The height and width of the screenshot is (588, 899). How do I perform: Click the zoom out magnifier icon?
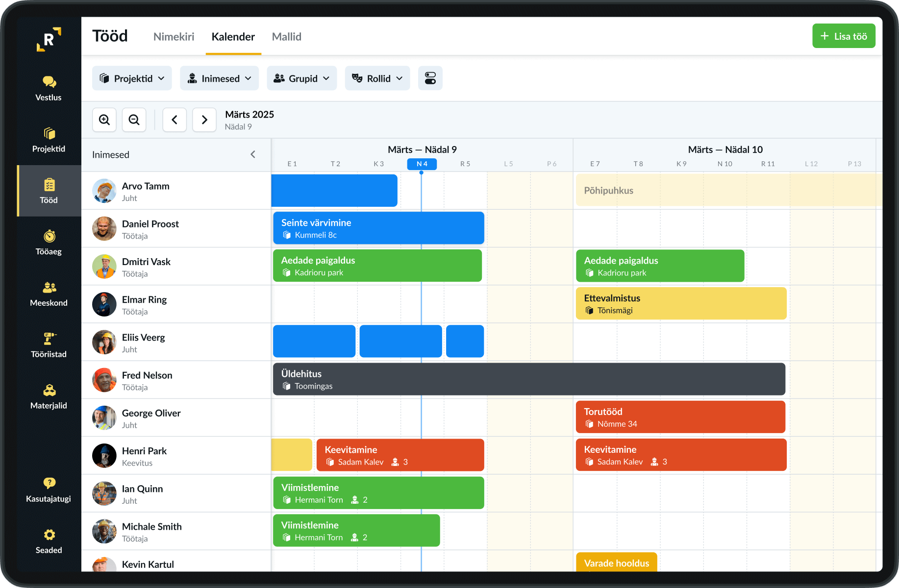point(134,120)
